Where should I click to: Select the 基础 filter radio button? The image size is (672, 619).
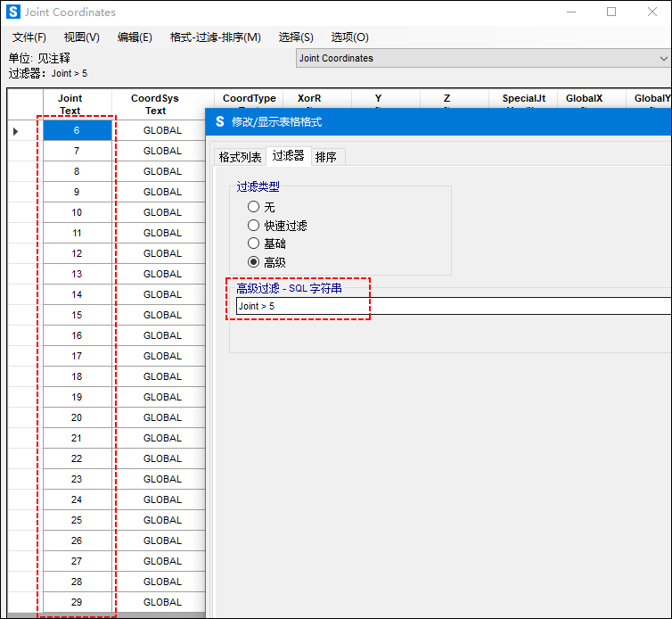coord(254,243)
